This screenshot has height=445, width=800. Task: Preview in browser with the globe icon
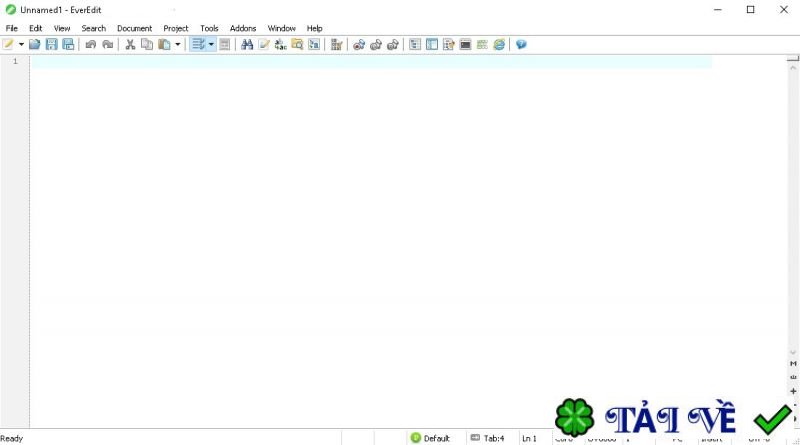[499, 44]
